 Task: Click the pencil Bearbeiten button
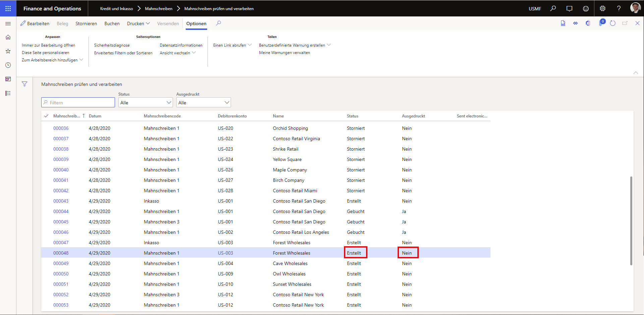(35, 23)
